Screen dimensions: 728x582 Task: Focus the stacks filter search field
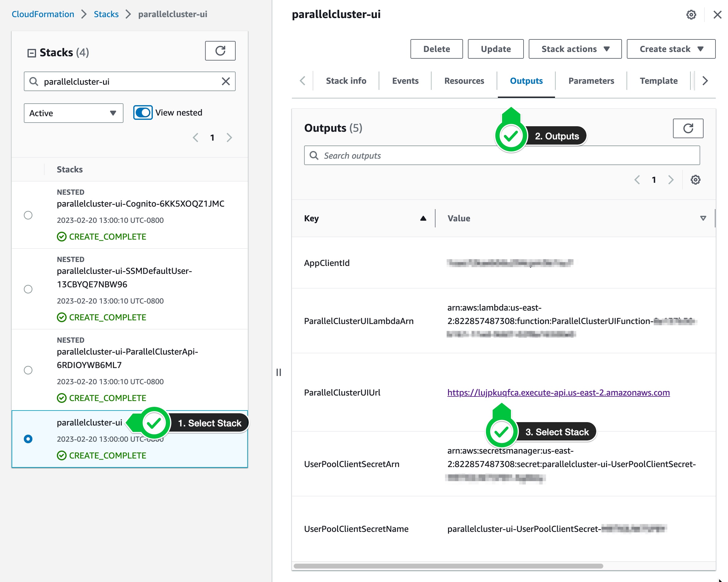point(130,81)
